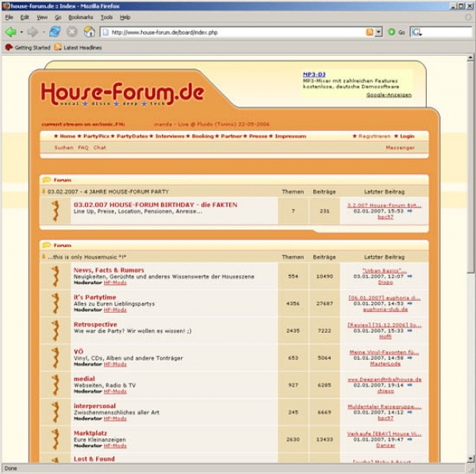Open the Retrospective forum
This screenshot has width=476, height=474.
click(95, 325)
